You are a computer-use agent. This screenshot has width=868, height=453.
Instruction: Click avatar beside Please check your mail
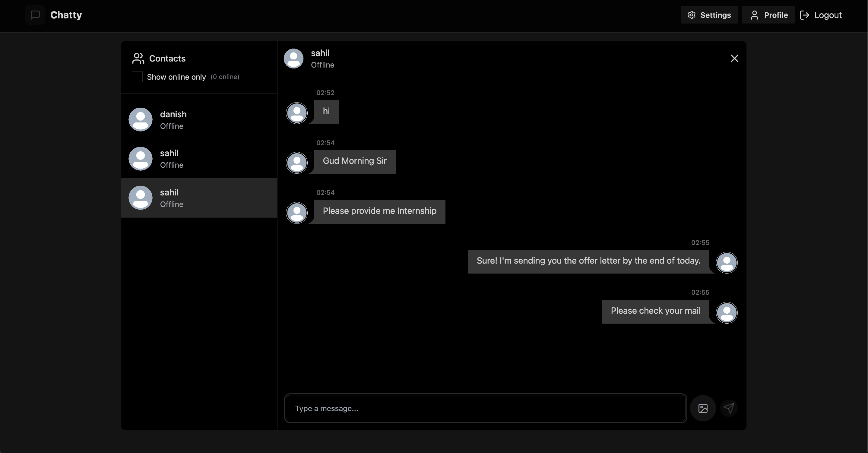pos(727,312)
